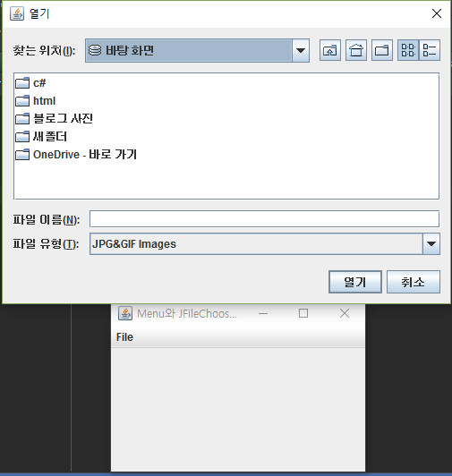Focus the 파일 이름 text field
452x476 pixels.
[264, 219]
